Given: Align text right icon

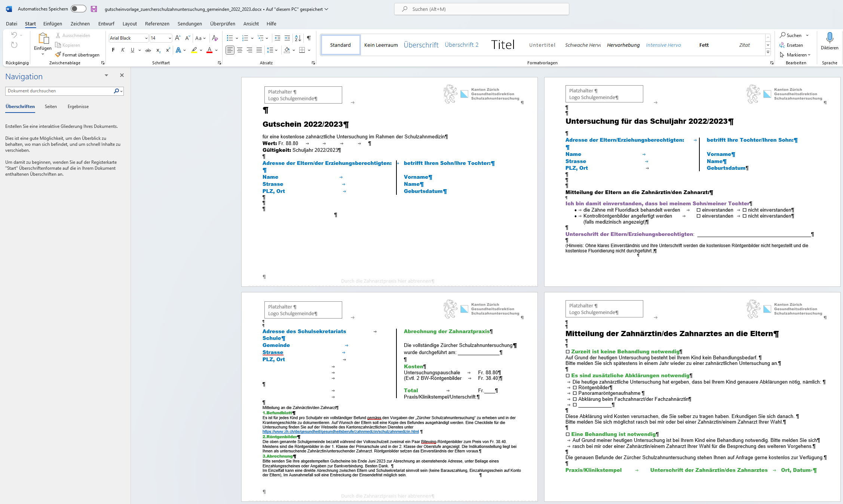Looking at the screenshot, I should (249, 50).
